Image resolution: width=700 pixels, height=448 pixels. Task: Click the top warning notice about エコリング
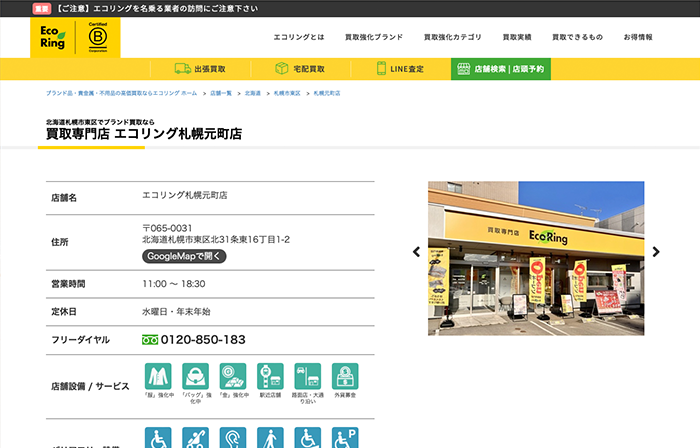tap(157, 8)
